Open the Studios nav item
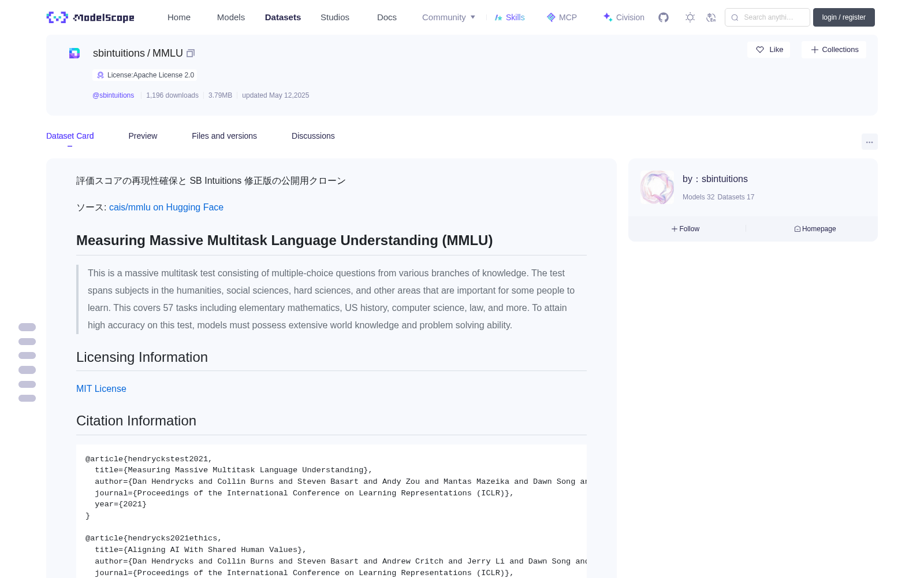Screen dimensions: 924x578 coord(335,17)
